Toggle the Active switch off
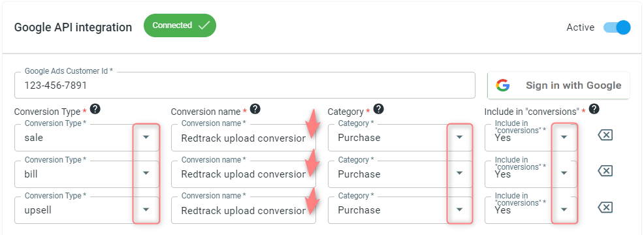 pos(617,27)
